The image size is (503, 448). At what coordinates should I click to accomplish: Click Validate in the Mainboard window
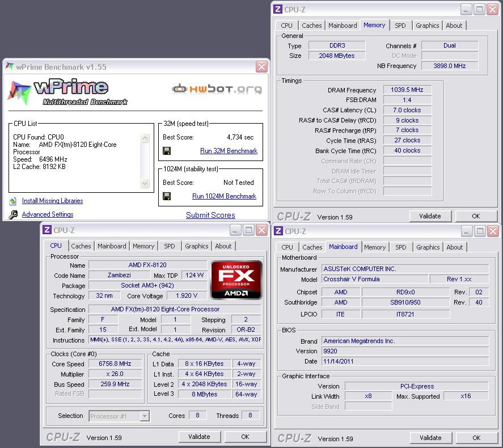430,438
